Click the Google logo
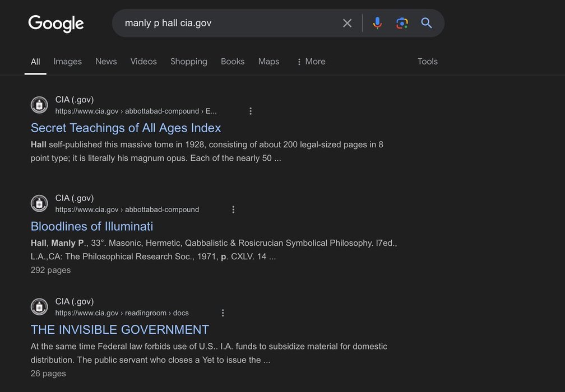The height and width of the screenshot is (392, 565). (x=56, y=24)
